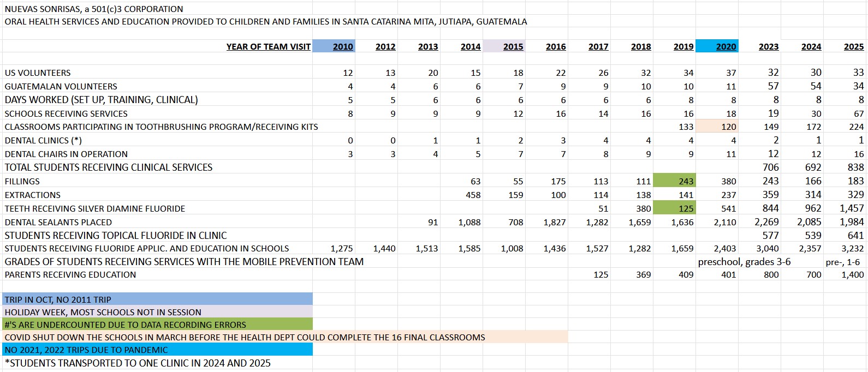Click the 1,827 sealants value for 2016
Screen dimensions: 868x372
[x=555, y=223]
